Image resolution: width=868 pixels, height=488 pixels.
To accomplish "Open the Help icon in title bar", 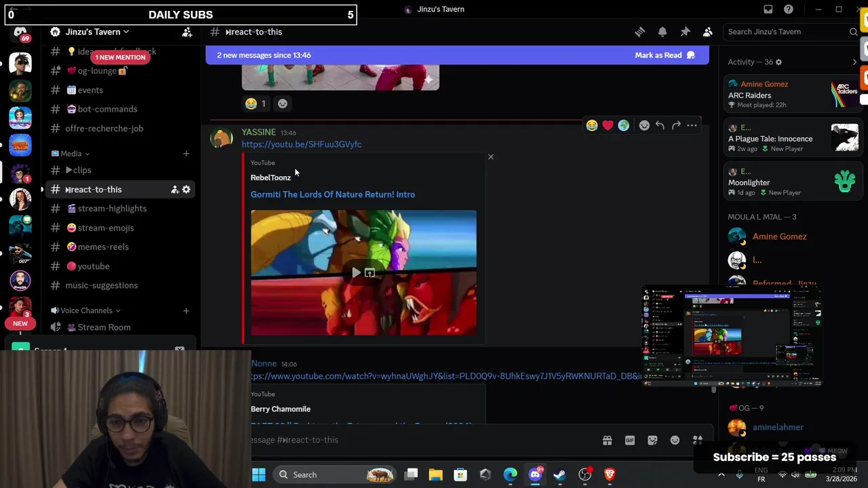I will click(x=788, y=9).
